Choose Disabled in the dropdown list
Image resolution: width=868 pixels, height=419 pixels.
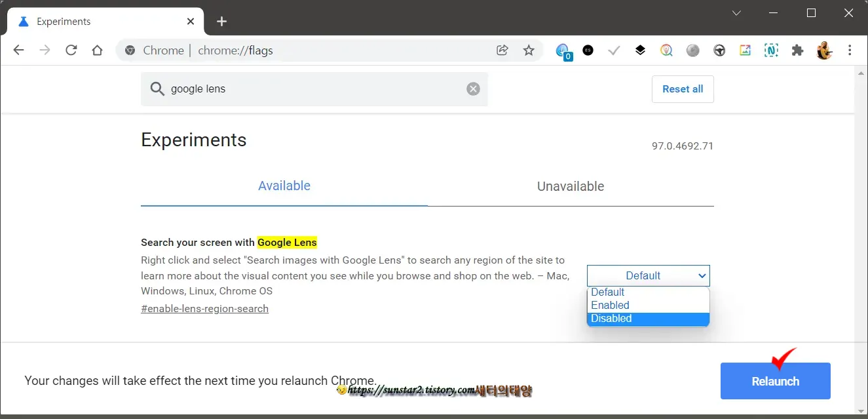(649, 319)
